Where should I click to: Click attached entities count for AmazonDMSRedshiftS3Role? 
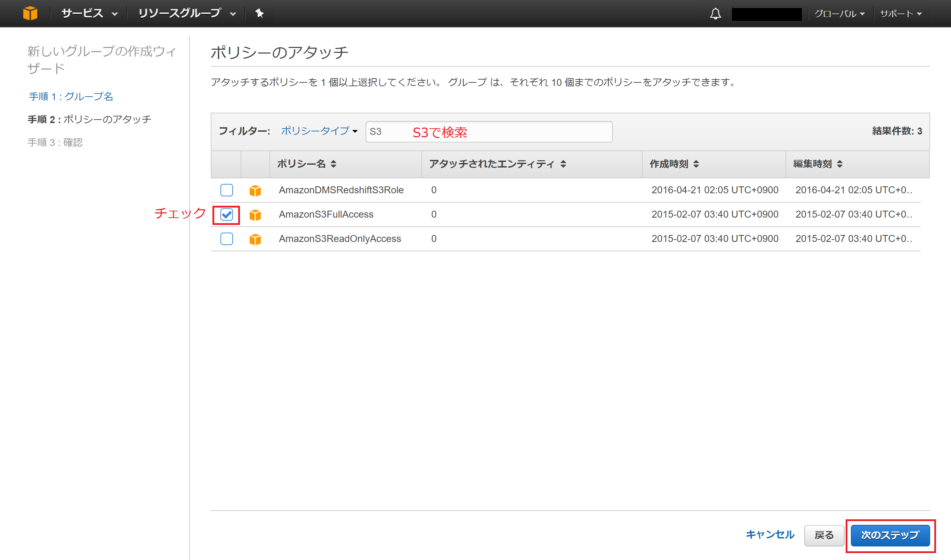click(434, 190)
